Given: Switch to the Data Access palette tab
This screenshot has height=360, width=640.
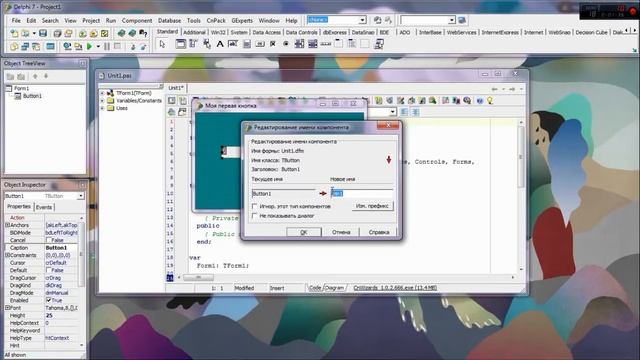Looking at the screenshot, I should pyautogui.click(x=266, y=32).
